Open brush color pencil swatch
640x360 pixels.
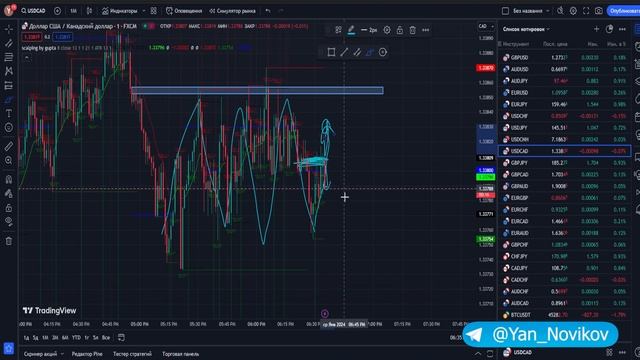(x=351, y=30)
